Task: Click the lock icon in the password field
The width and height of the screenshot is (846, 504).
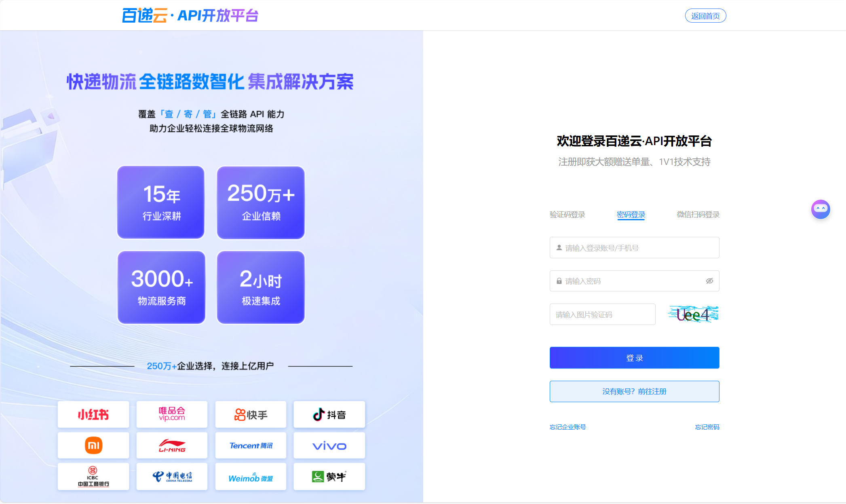Action: pyautogui.click(x=558, y=281)
